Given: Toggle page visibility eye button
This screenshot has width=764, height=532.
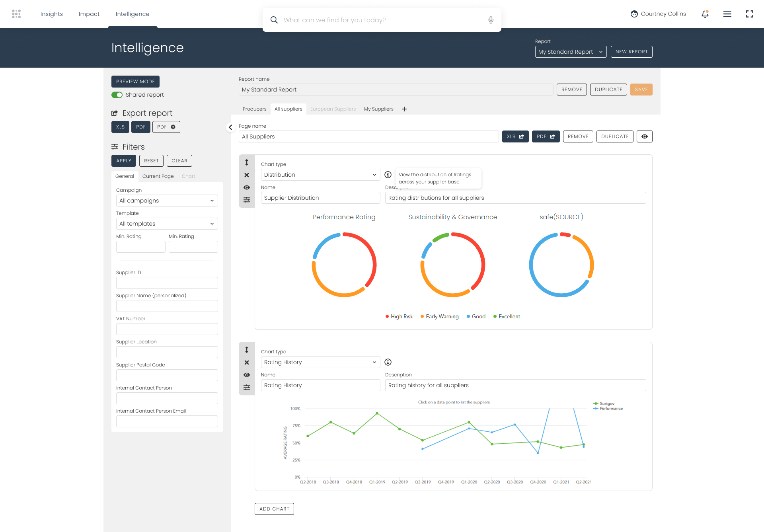Looking at the screenshot, I should (x=645, y=136).
